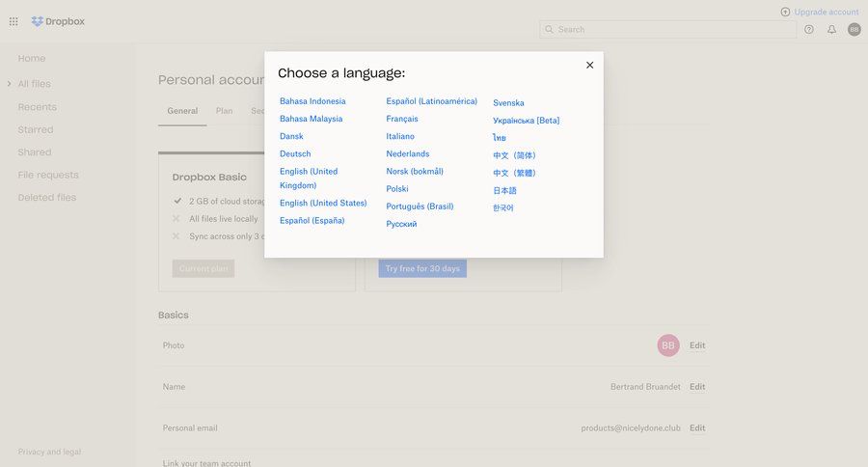Select Bahasa Indonesia language
The height and width of the screenshot is (467, 868).
(x=312, y=100)
